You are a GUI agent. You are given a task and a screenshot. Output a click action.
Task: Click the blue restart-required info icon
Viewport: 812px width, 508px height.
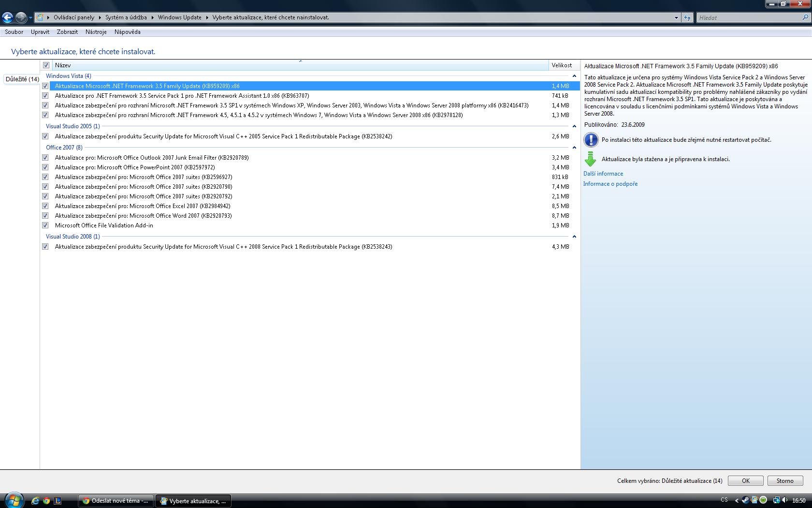coord(591,140)
